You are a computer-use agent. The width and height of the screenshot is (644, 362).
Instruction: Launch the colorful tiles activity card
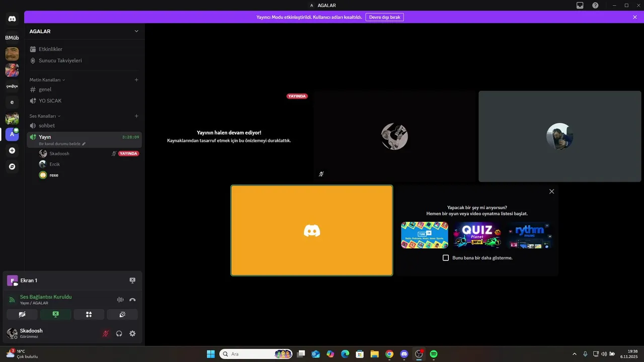coord(425,235)
